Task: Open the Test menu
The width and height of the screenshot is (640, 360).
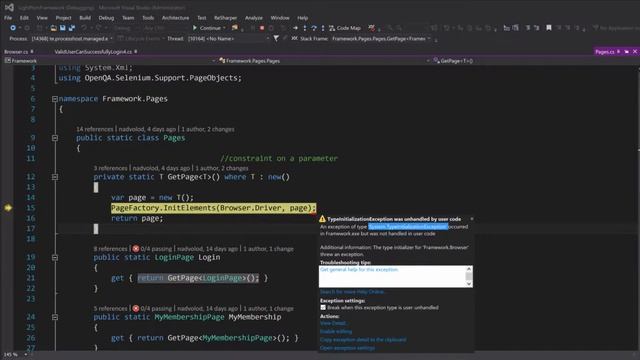Action: coord(202,18)
